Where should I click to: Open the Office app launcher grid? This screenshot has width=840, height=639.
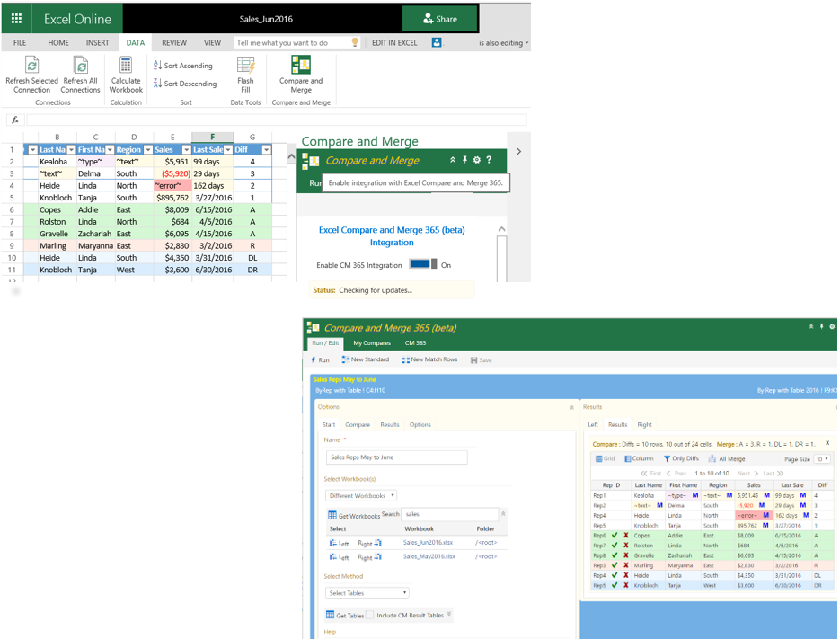click(16, 19)
